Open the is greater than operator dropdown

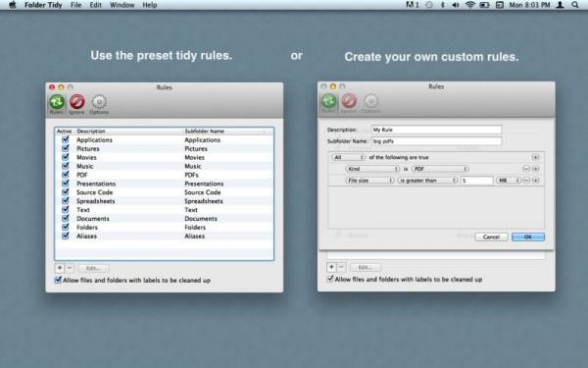pos(427,181)
